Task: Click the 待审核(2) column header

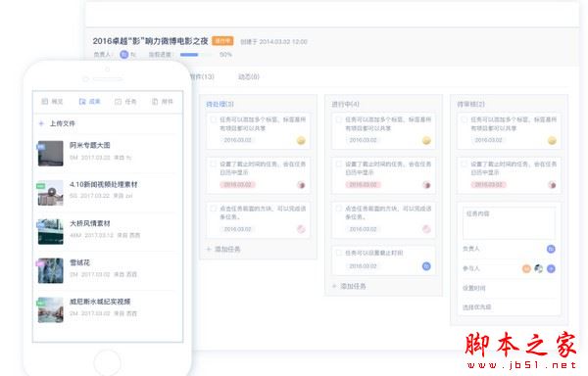Action: tap(471, 104)
